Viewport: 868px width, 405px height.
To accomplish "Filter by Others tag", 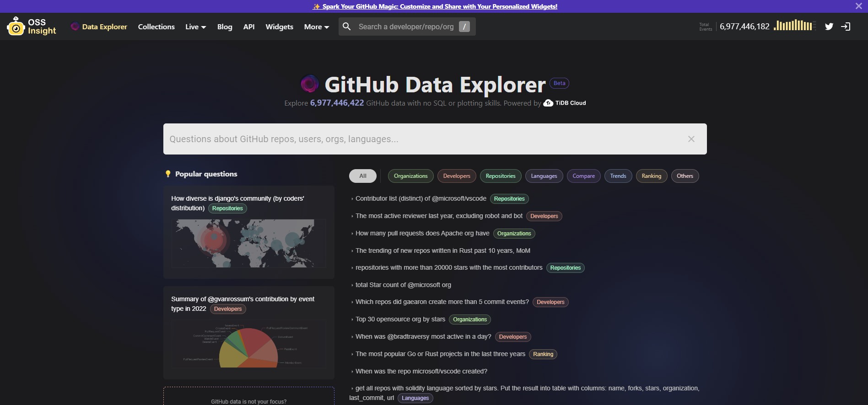I will (685, 176).
